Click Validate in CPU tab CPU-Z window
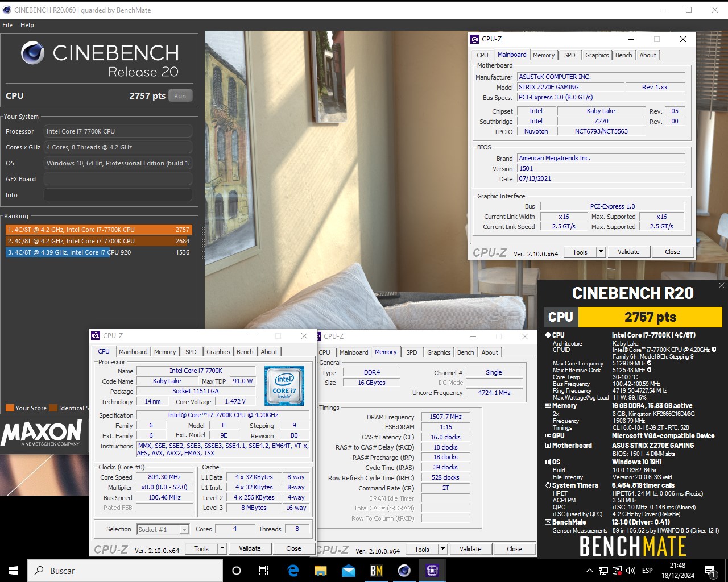The height and width of the screenshot is (582, 728). (x=250, y=548)
